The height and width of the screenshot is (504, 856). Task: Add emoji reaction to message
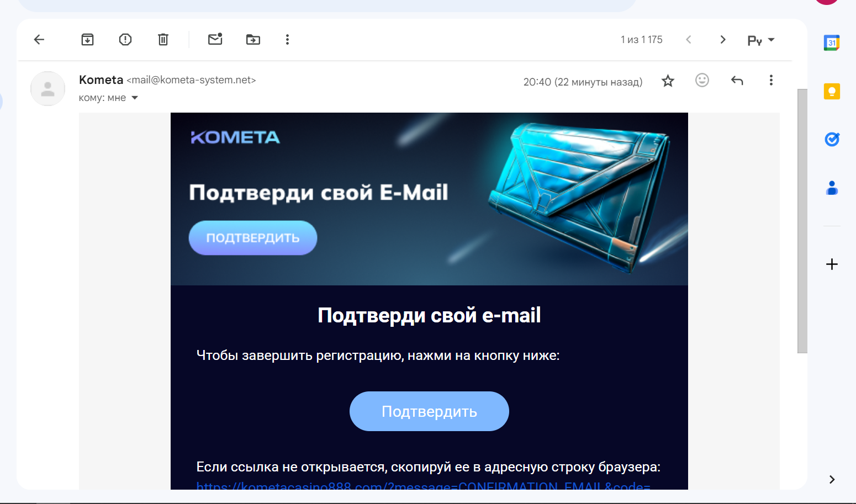pos(702,81)
